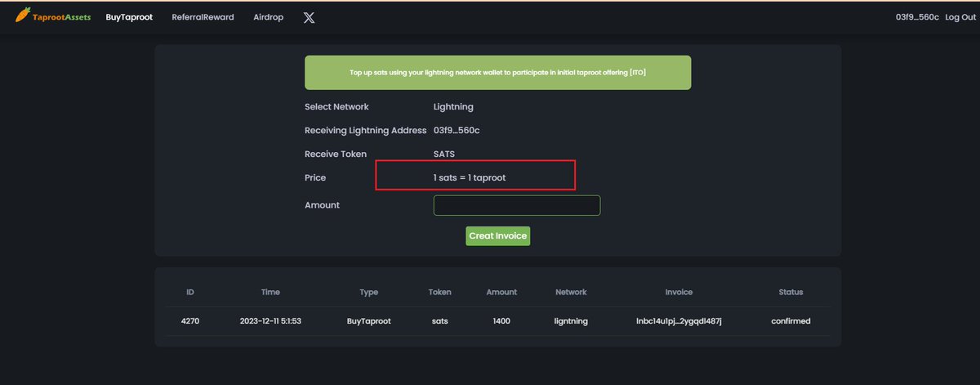Open the BuyTaproot tab
Image resolution: width=980 pixels, height=385 pixels.
pos(130,17)
